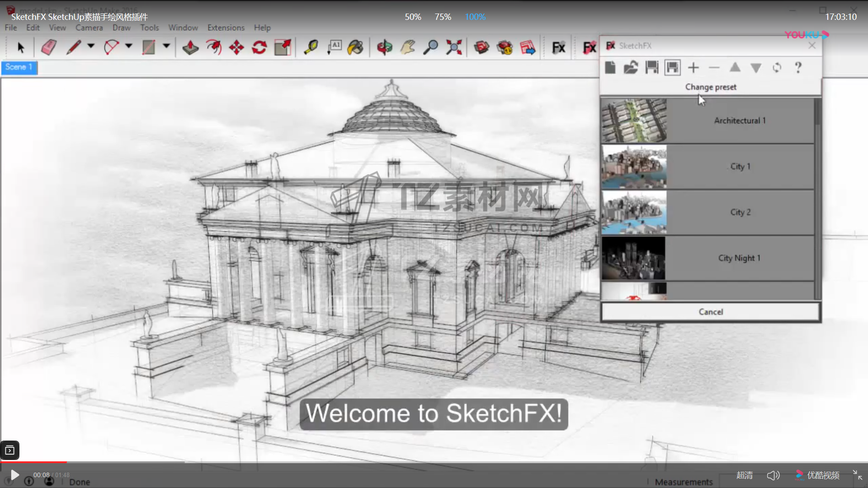The image size is (868, 488).
Task: Select the Paint Bucket tool
Action: point(355,47)
